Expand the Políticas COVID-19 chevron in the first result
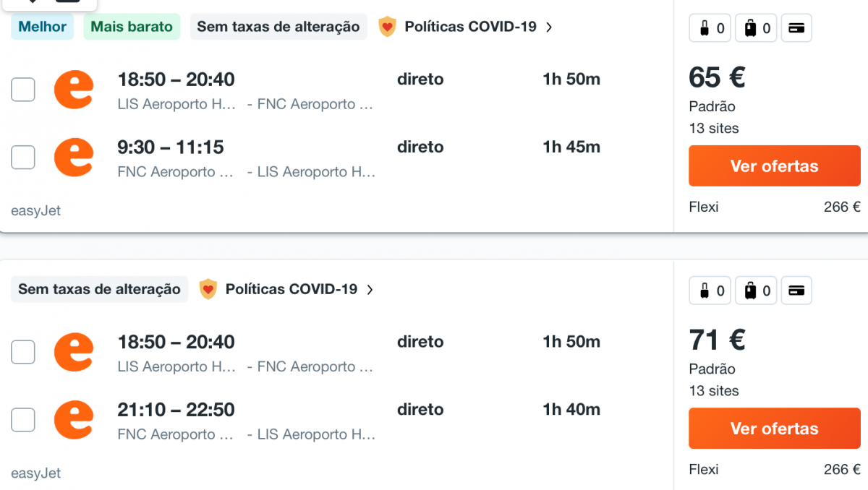The width and height of the screenshot is (868, 490). point(549,27)
